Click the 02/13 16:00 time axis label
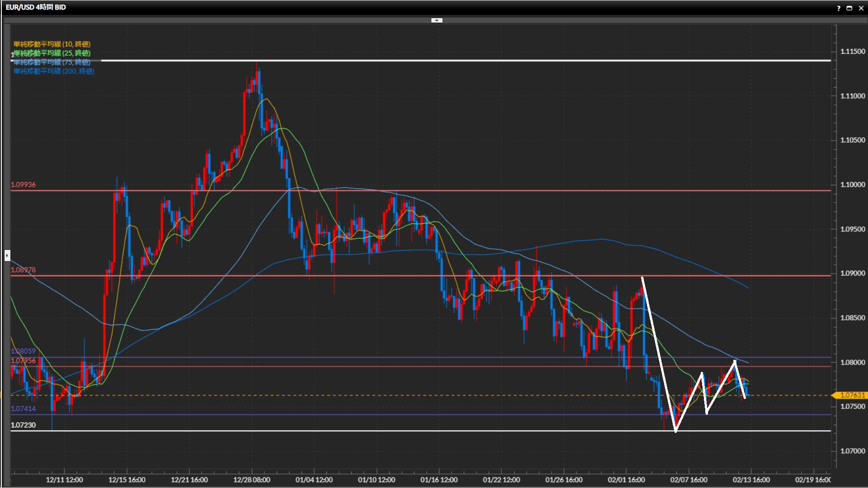The image size is (868, 488). pos(751,479)
